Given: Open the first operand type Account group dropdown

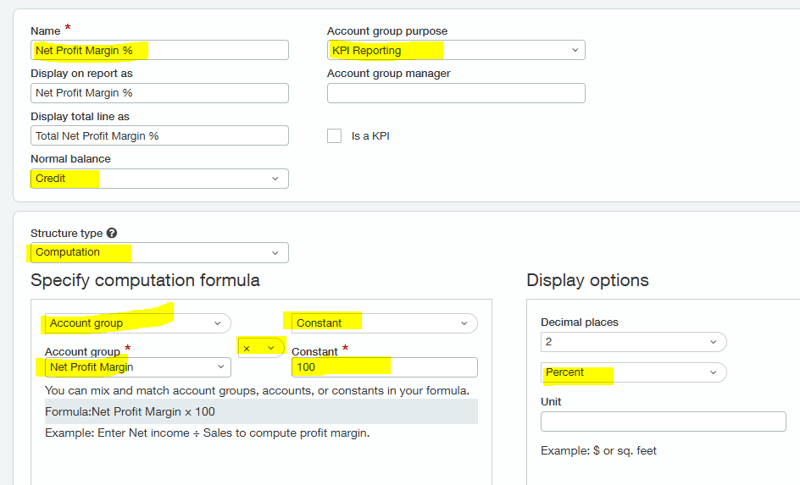Looking at the screenshot, I should coord(137,323).
